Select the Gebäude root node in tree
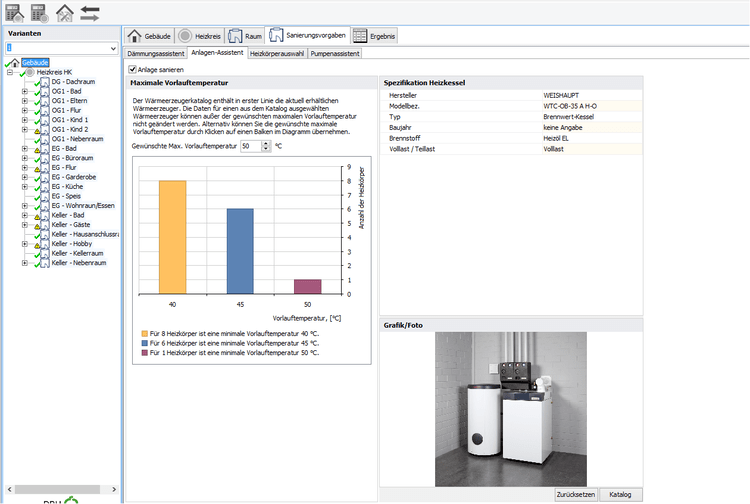Image resolution: width=750 pixels, height=504 pixels. coord(35,62)
